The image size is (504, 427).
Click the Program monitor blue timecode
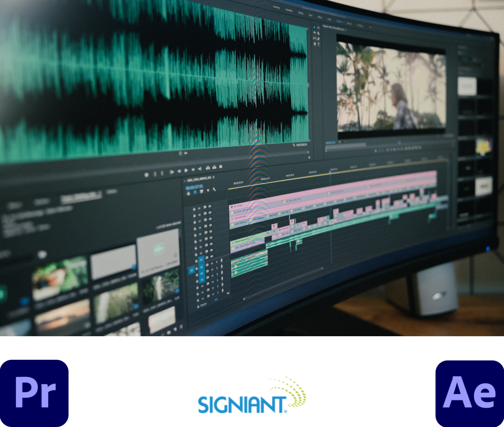pyautogui.click(x=330, y=143)
